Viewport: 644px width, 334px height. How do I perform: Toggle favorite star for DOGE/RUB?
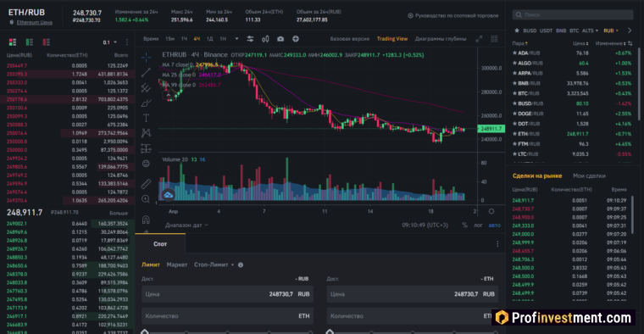[514, 114]
